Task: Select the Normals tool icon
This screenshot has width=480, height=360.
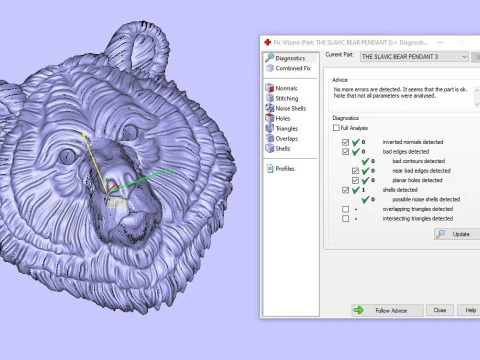Action: pyautogui.click(x=269, y=88)
